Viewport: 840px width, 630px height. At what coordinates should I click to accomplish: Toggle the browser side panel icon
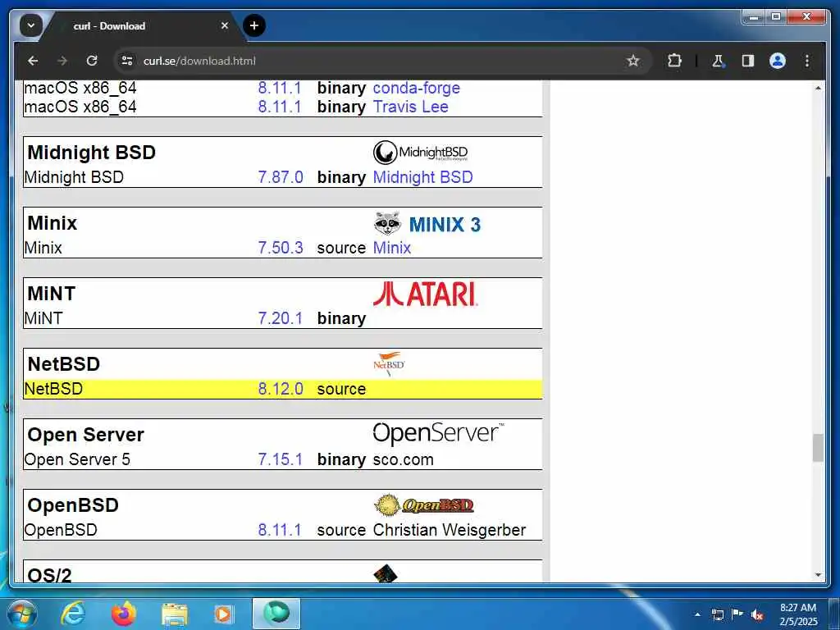748,61
